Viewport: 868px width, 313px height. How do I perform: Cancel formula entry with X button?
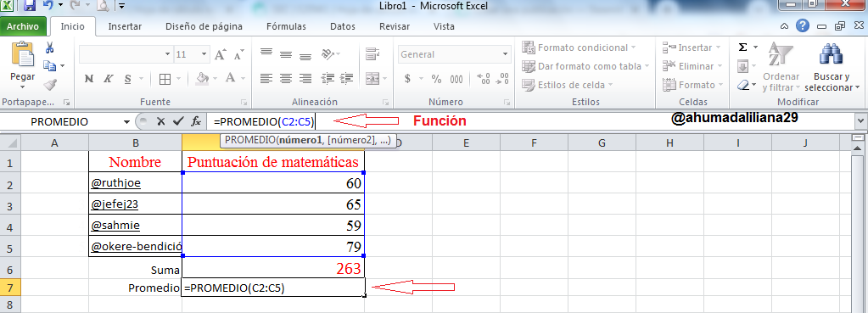click(x=160, y=121)
